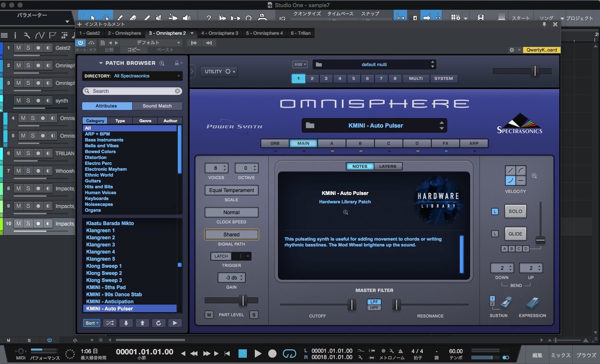Switch to the Layers view tab

(x=388, y=166)
